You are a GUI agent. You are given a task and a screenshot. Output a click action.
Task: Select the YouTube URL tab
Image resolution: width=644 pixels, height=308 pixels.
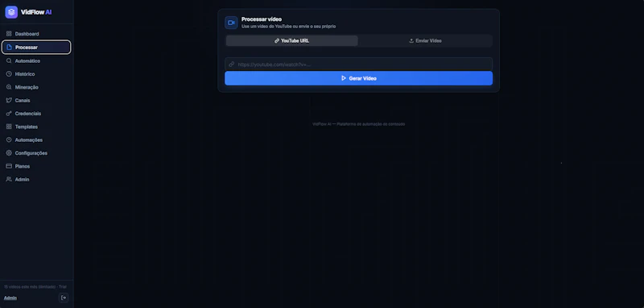(291, 40)
